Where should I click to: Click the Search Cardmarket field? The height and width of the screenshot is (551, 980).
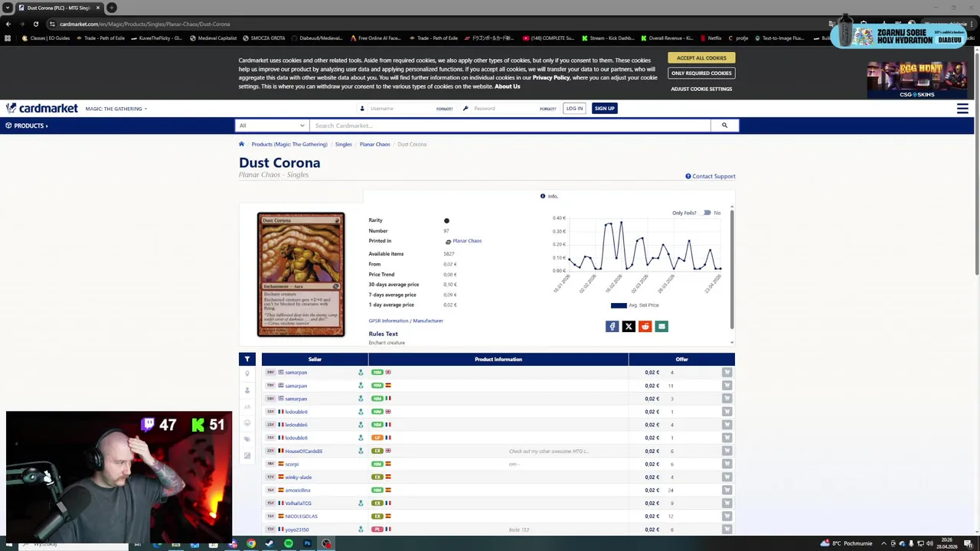[510, 126]
